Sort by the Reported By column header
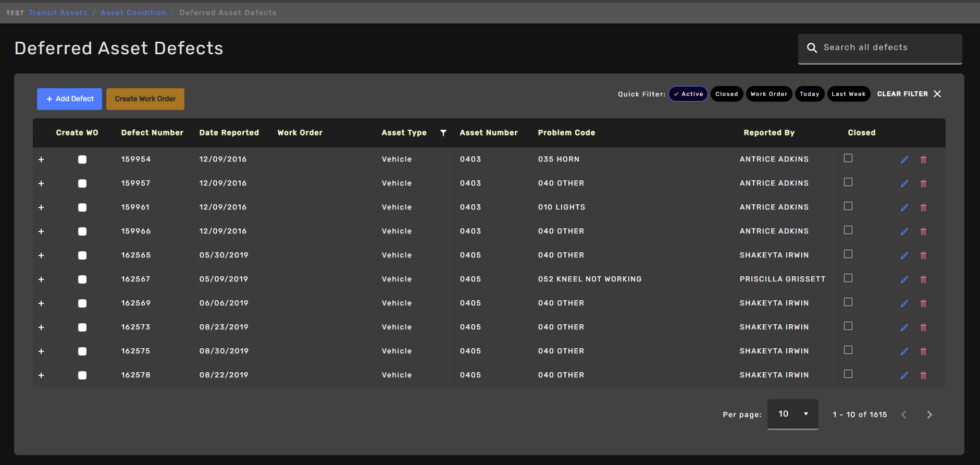This screenshot has width=980, height=465. tap(769, 133)
